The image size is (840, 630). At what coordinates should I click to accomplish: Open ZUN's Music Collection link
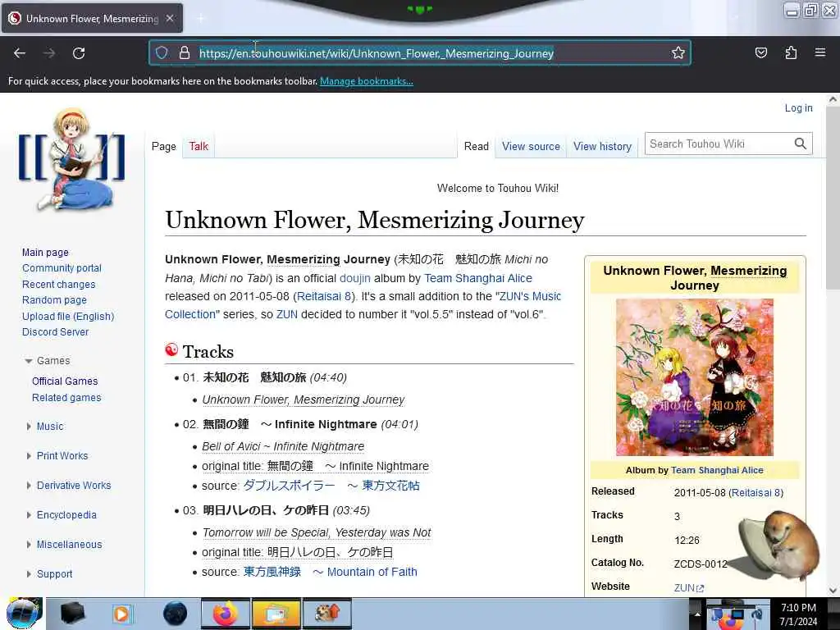point(363,305)
